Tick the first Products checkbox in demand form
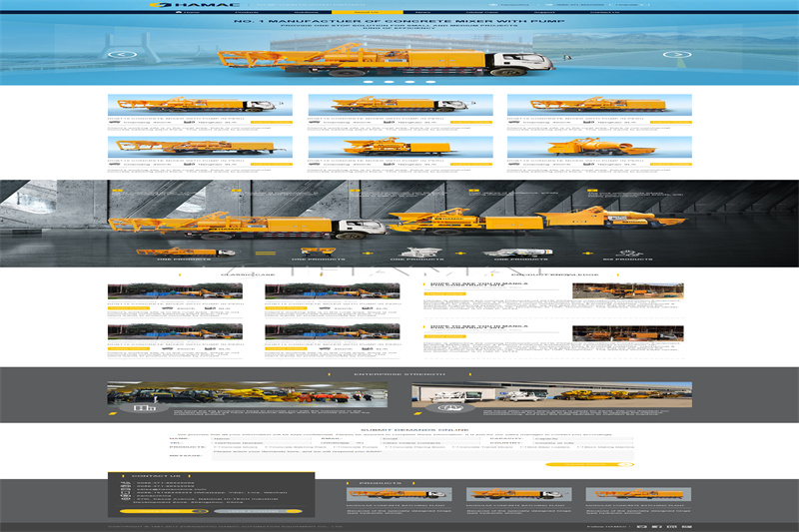 (x=216, y=449)
